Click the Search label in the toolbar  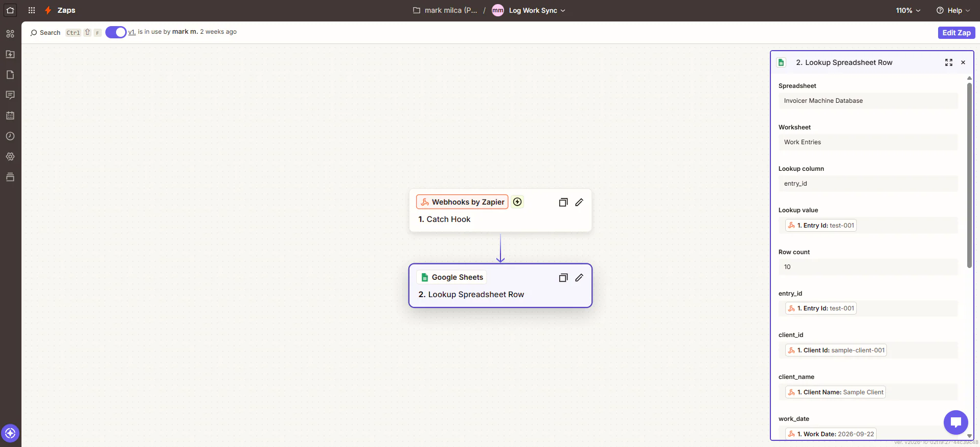50,33
